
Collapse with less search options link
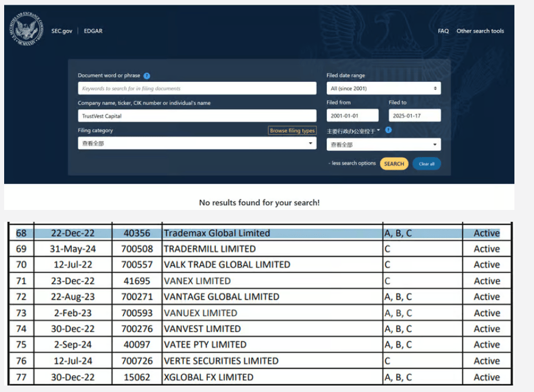pos(352,163)
